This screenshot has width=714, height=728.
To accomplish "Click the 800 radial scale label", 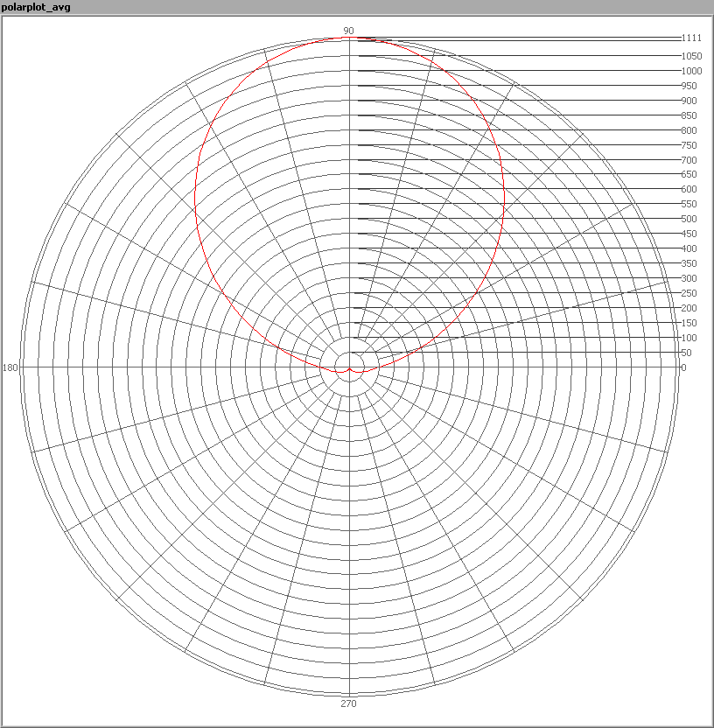I will click(x=689, y=130).
